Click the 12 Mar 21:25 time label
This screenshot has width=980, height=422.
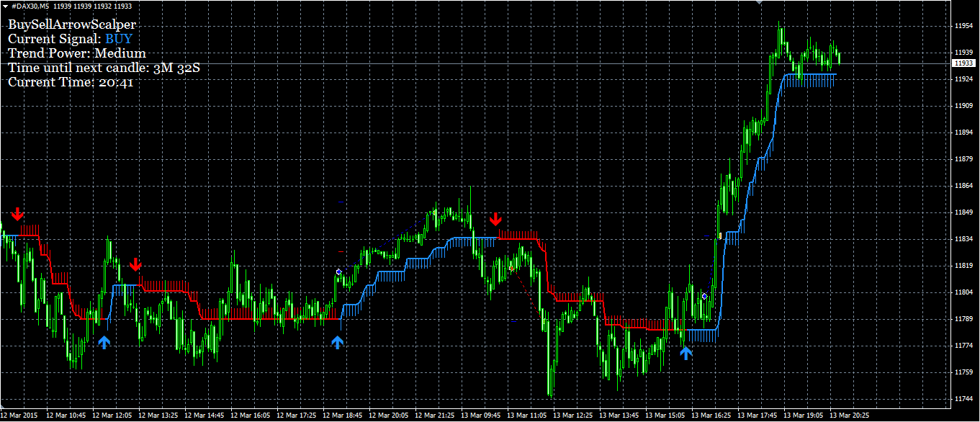434,416
